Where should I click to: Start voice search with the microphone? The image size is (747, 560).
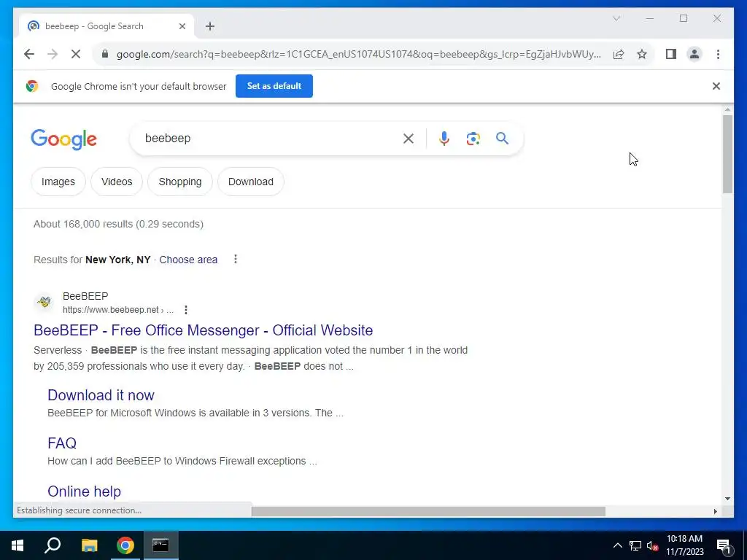pos(444,139)
